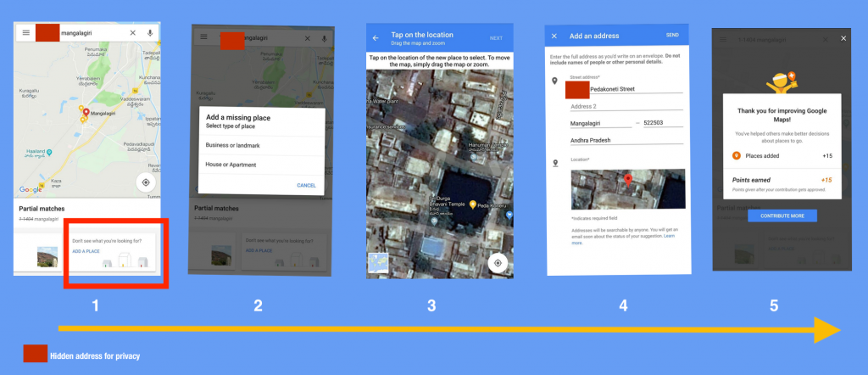Close the Add an address screen
Screen dimensions: 868x375
pos(554,36)
